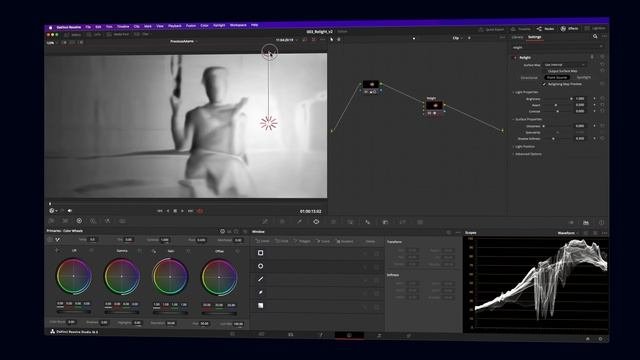
Task: Switch to the Color page button
Action: (349, 335)
